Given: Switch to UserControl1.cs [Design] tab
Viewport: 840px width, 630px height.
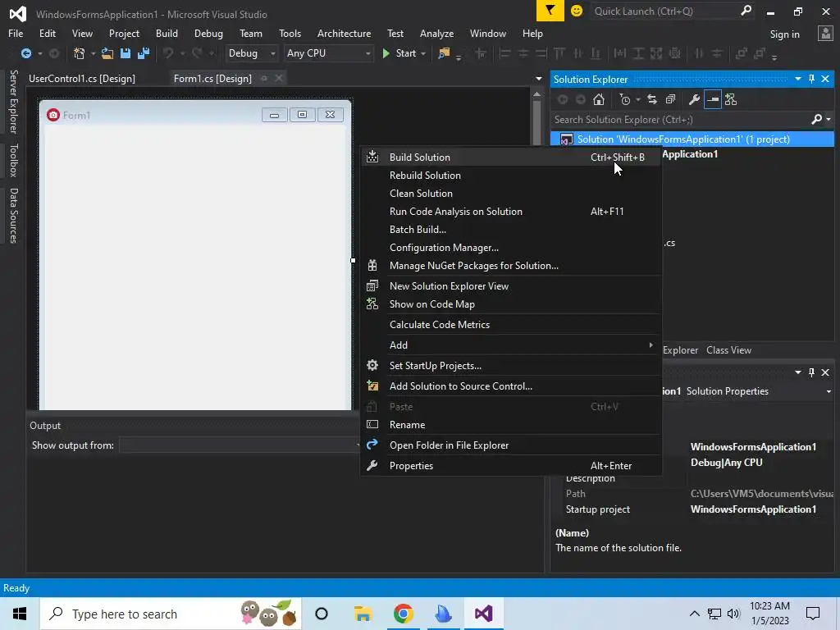Looking at the screenshot, I should coord(82,78).
